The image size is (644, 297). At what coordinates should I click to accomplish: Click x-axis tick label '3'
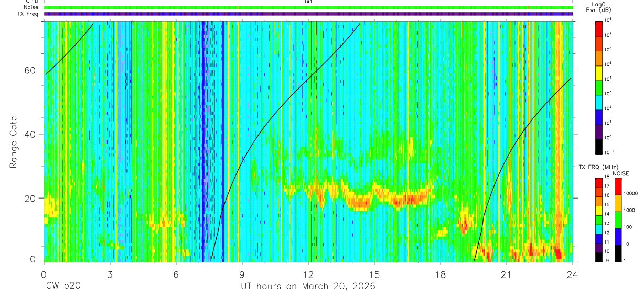tap(110, 274)
